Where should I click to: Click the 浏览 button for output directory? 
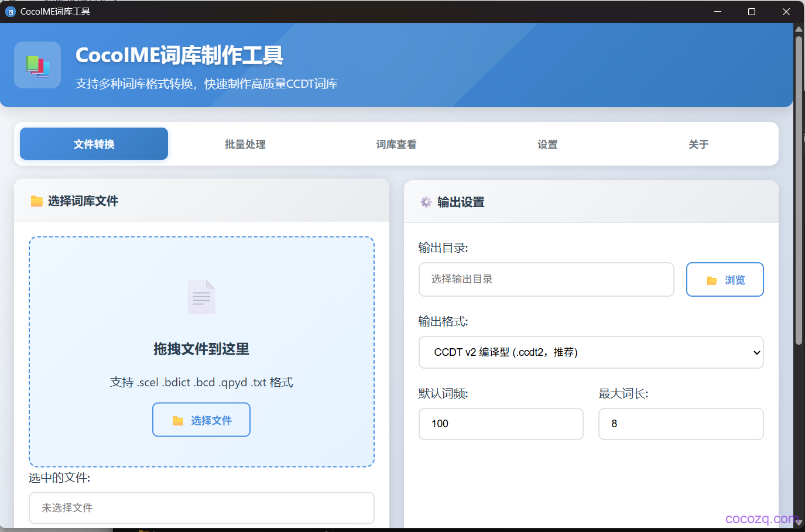point(725,280)
